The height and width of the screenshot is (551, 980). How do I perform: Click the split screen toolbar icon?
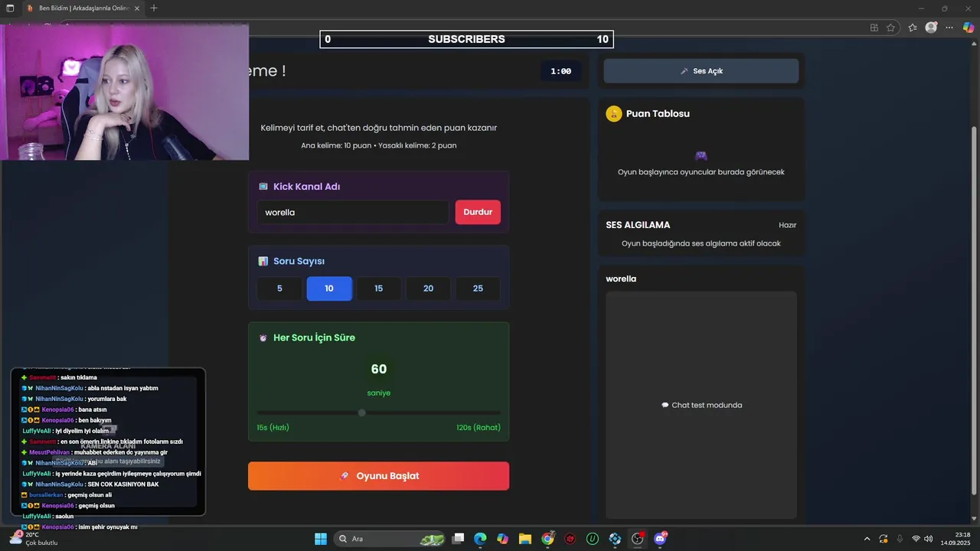(x=874, y=28)
